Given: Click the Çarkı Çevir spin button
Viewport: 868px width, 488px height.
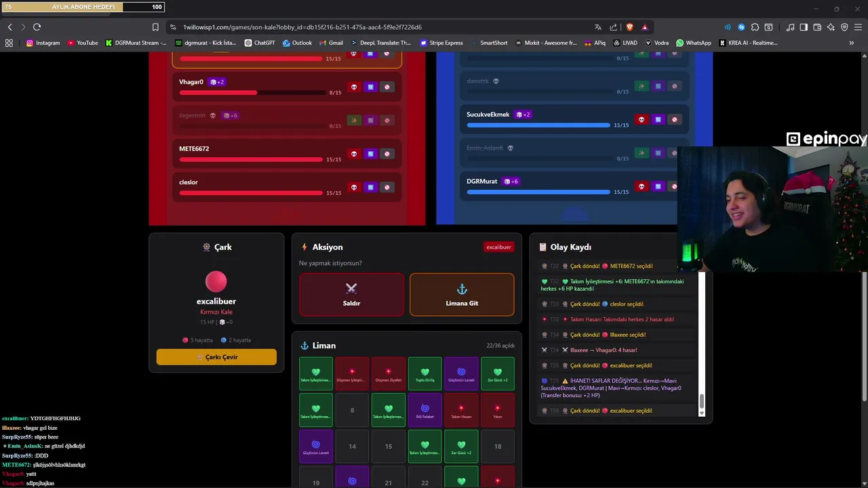Looking at the screenshot, I should 216,357.
